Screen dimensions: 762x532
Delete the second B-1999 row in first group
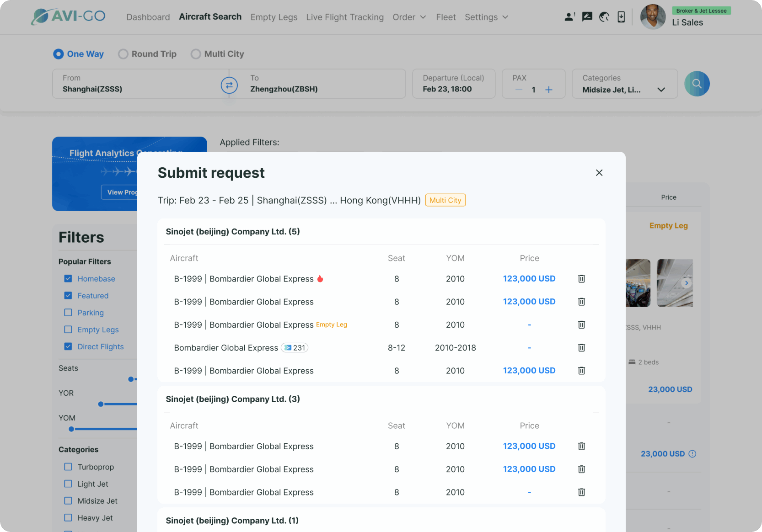(x=581, y=302)
